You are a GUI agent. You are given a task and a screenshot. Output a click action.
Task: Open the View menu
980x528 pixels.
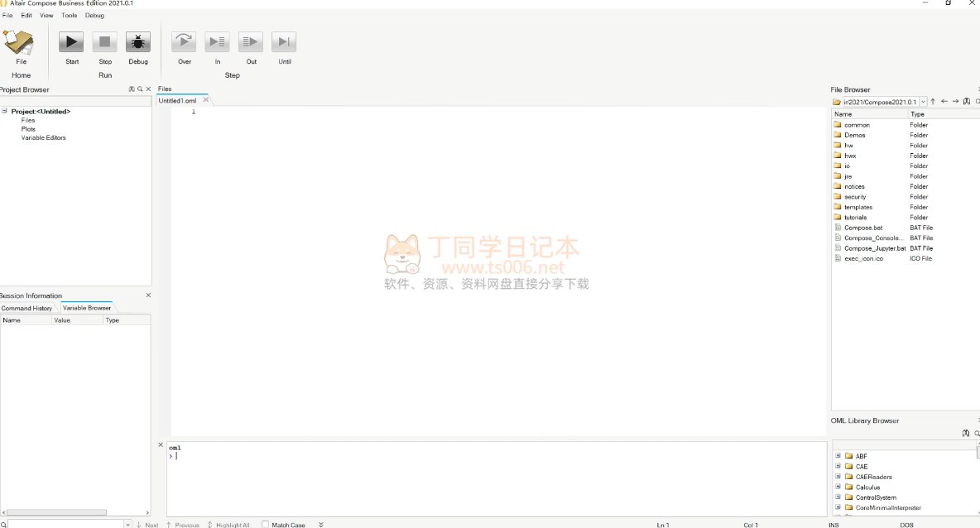tap(46, 15)
